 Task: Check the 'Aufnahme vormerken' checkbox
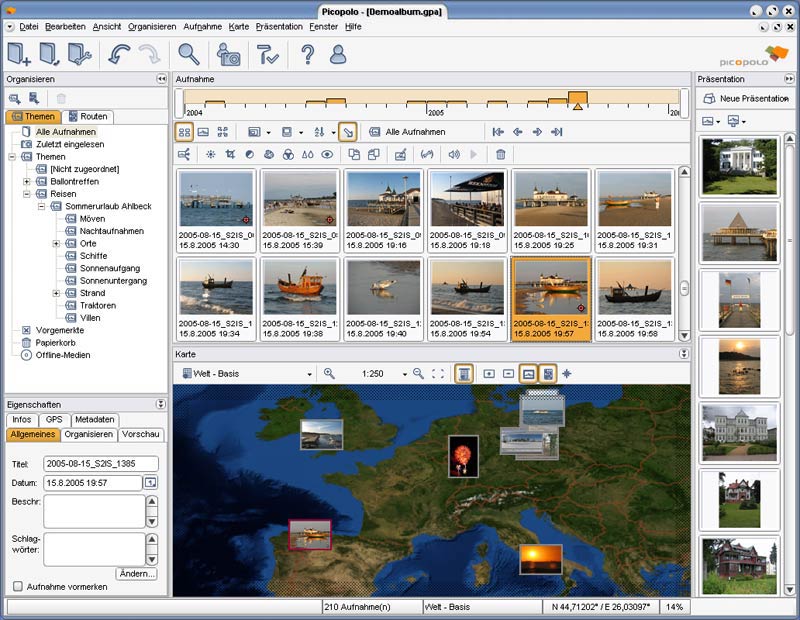pyautogui.click(x=18, y=586)
